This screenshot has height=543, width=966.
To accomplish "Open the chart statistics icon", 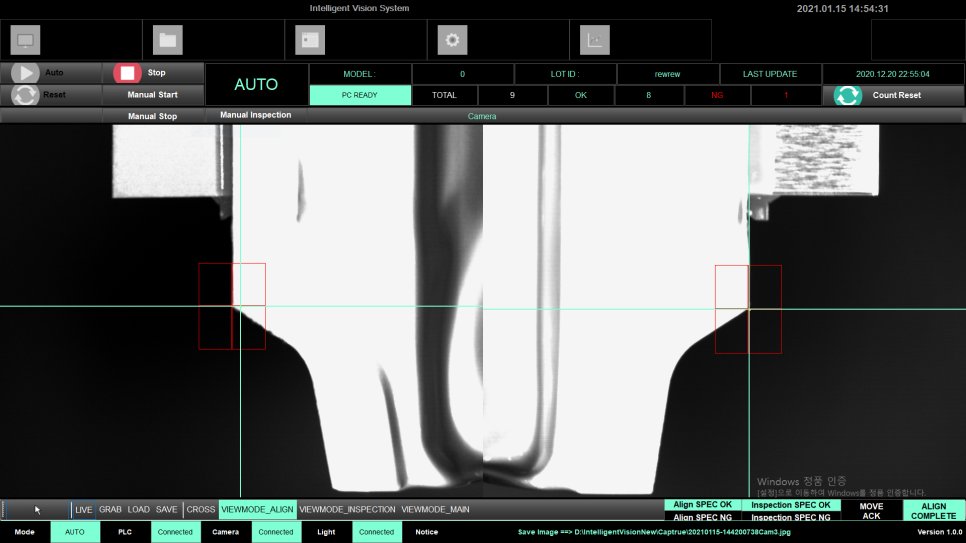I will coord(595,40).
